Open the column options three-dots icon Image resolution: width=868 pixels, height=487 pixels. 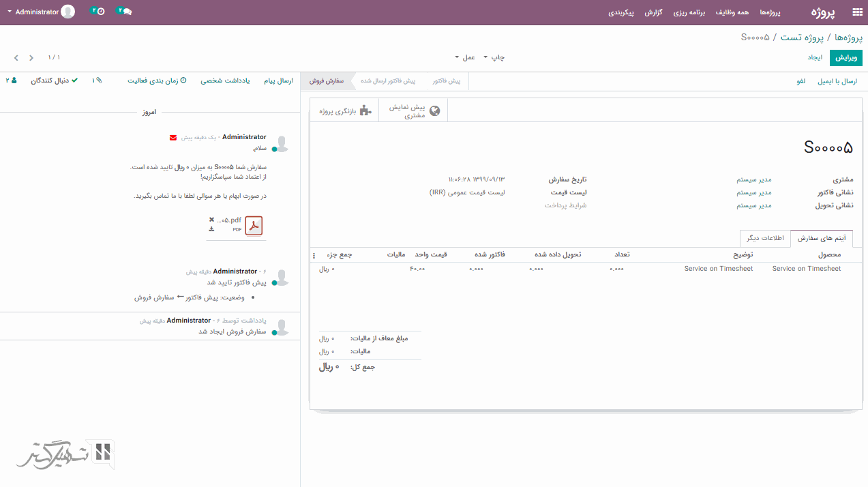[x=314, y=255]
